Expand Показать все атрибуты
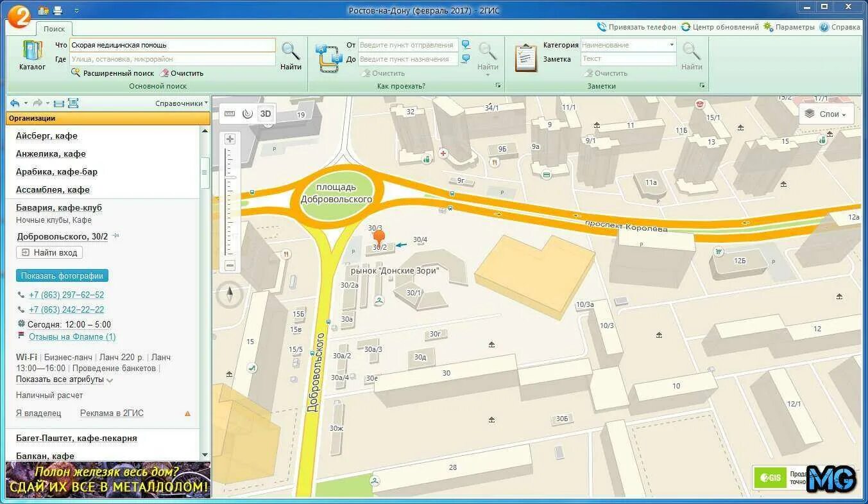 pos(64,379)
